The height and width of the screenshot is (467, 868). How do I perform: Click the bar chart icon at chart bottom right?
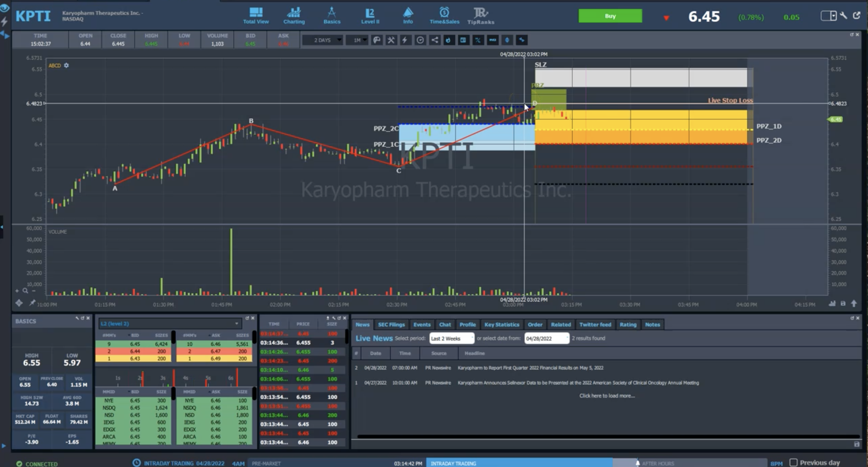click(x=832, y=304)
